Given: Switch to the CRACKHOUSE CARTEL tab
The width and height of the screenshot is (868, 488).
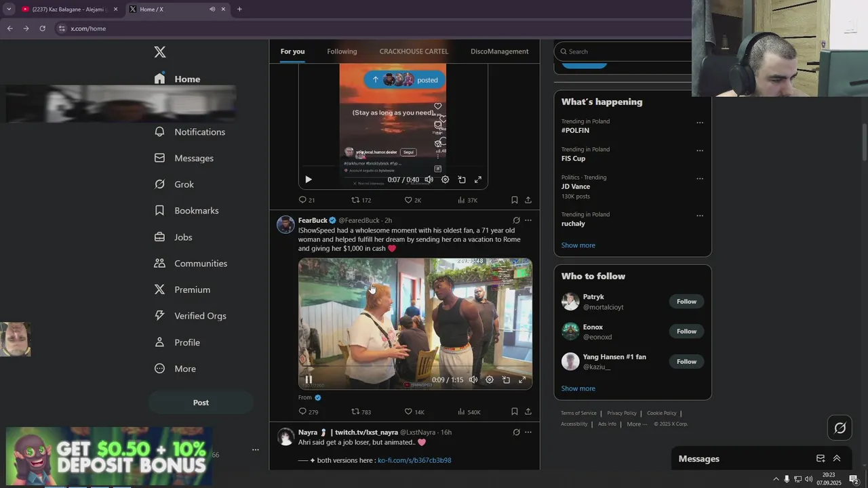Looking at the screenshot, I should tap(414, 52).
